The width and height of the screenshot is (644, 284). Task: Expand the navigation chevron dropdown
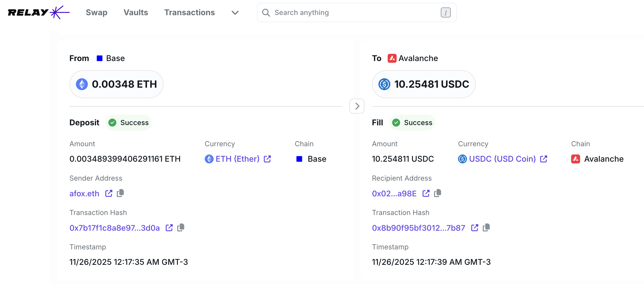point(235,12)
